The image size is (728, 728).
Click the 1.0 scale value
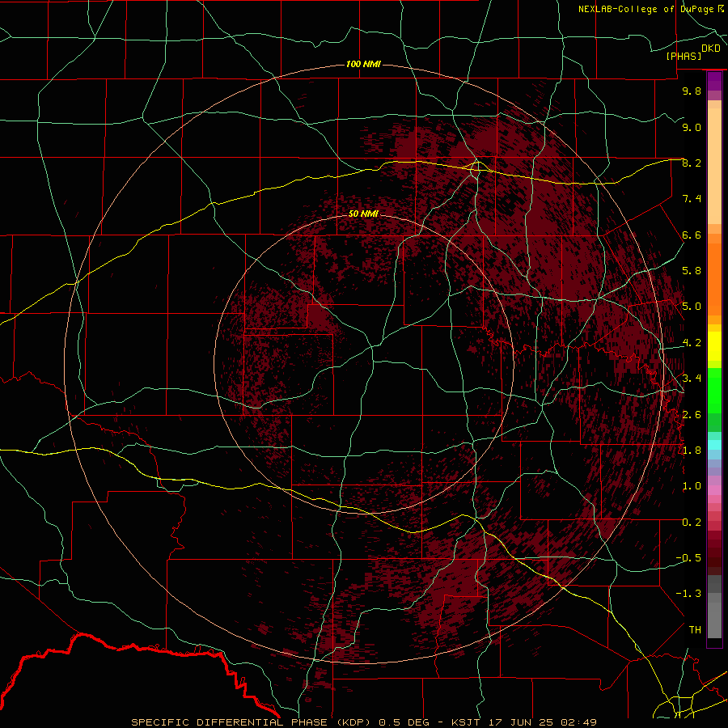pos(692,486)
